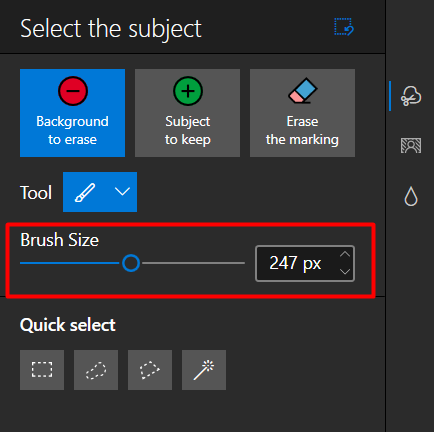
Task: Choose Erase the marking mode
Action: [302, 113]
